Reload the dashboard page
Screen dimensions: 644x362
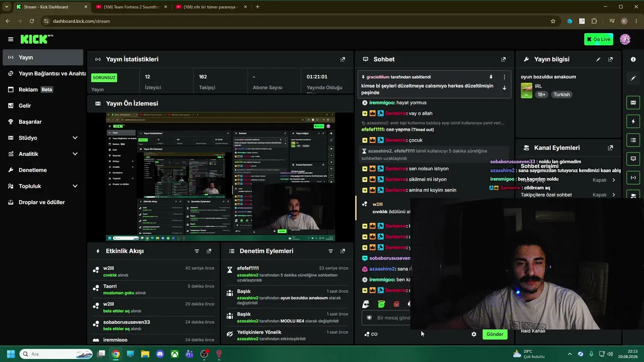pos(32,21)
